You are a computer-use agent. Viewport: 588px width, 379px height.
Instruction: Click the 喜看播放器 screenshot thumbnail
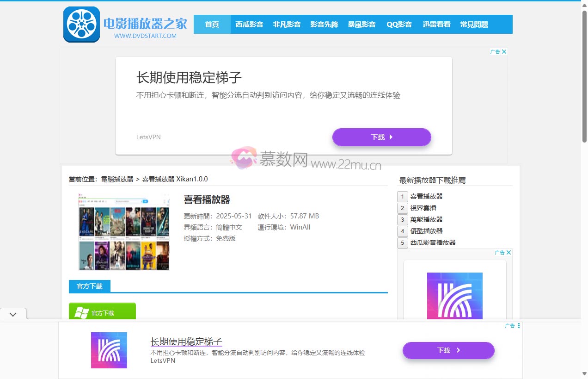click(123, 231)
